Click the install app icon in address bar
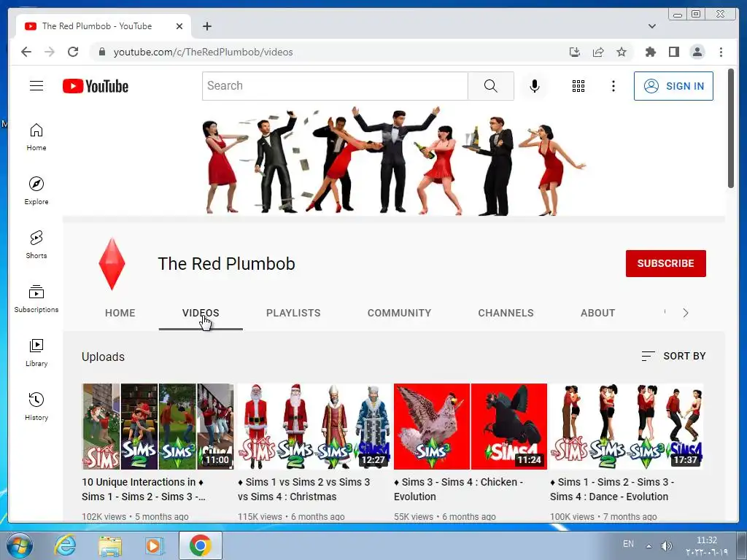747x560 pixels. tap(575, 52)
